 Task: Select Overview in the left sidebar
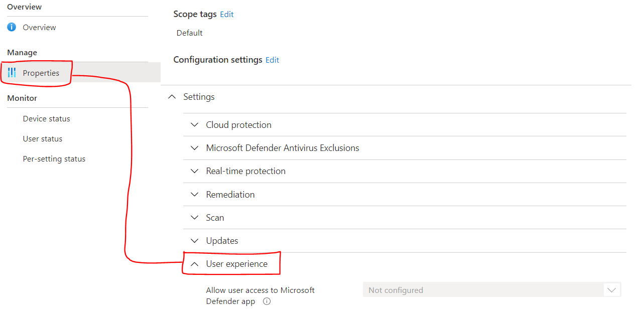[x=39, y=27]
